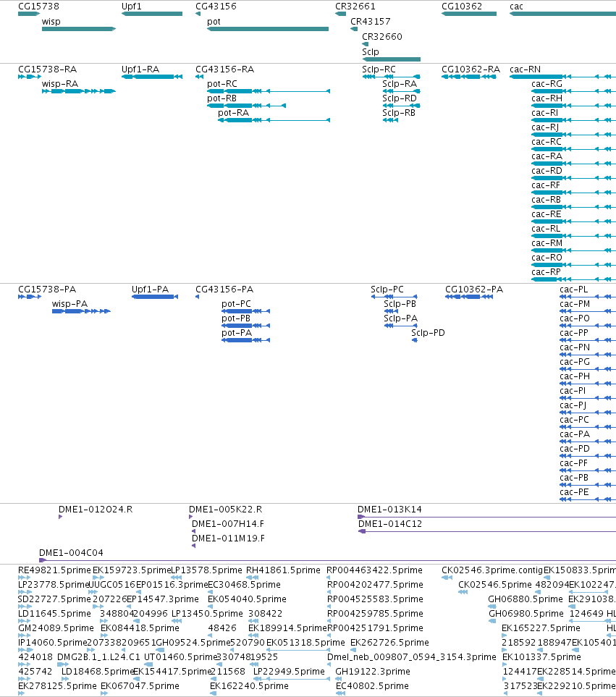Select the wisp-PA protein label
Image resolution: width=616 pixels, height=697 pixels.
coord(69,303)
